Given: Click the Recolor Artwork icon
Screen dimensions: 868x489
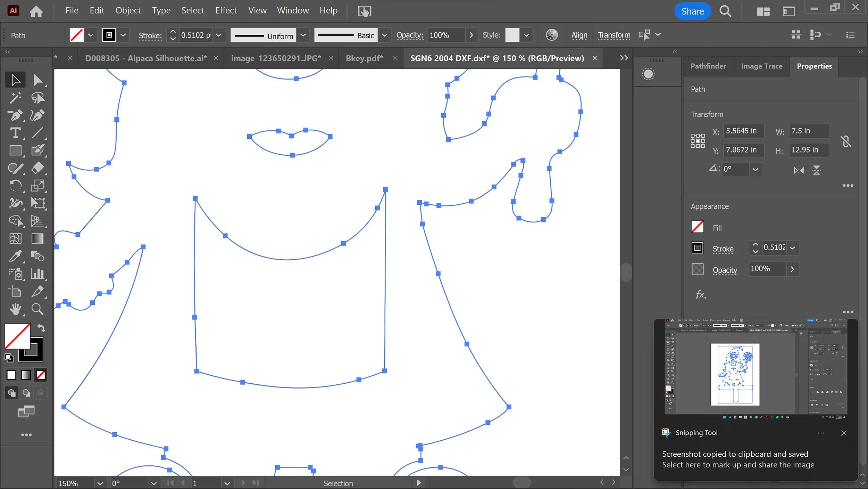Looking at the screenshot, I should click(551, 35).
